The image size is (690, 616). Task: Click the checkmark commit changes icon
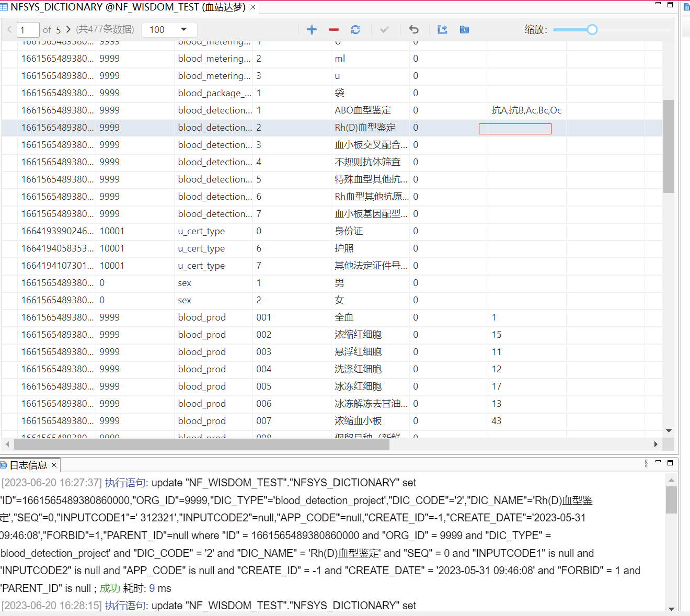384,30
